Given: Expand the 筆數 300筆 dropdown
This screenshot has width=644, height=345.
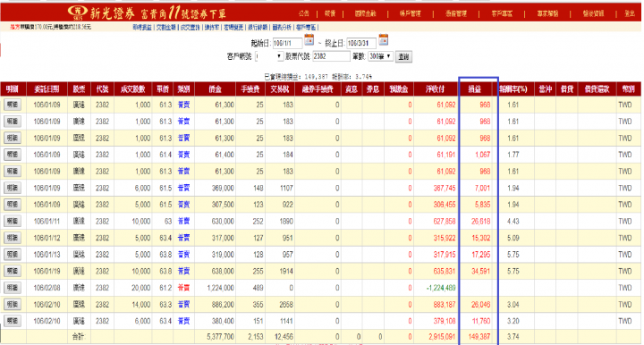Looking at the screenshot, I should pos(380,56).
